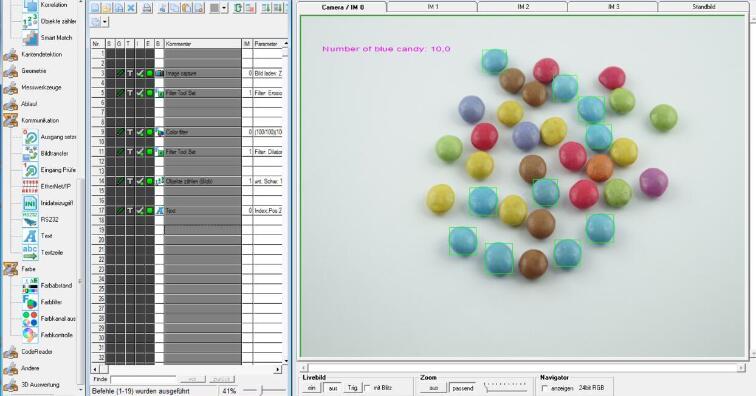The height and width of the screenshot is (396, 756).
Task: Open the dropdown next to gray toolbar square
Action: coord(224,8)
